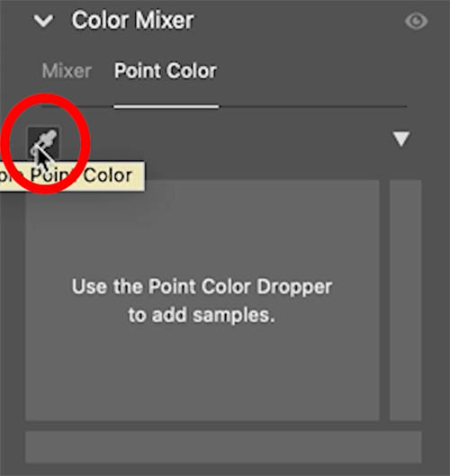Click the empty samples swatch area

coord(202,301)
